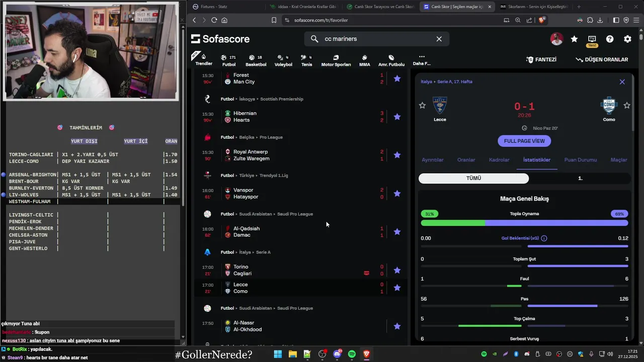Switch to the Maçlar tab
Image resolution: width=644 pixels, height=362 pixels.
(619, 160)
